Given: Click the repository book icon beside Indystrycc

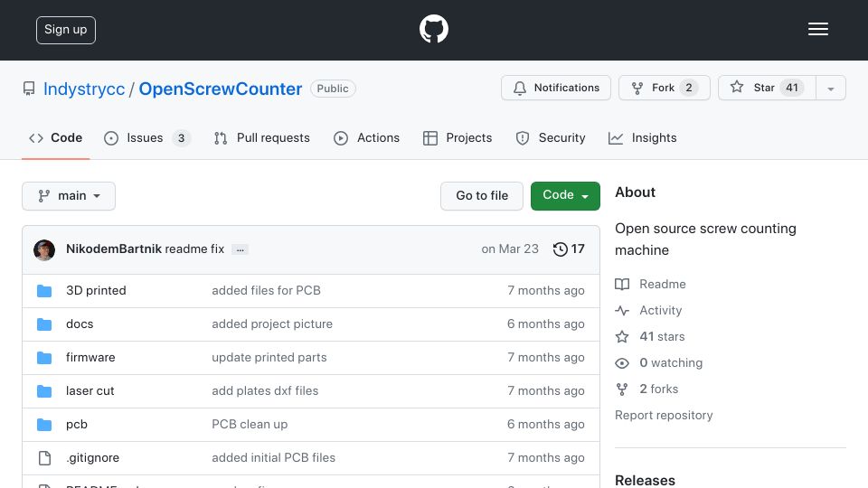Looking at the screenshot, I should (29, 89).
